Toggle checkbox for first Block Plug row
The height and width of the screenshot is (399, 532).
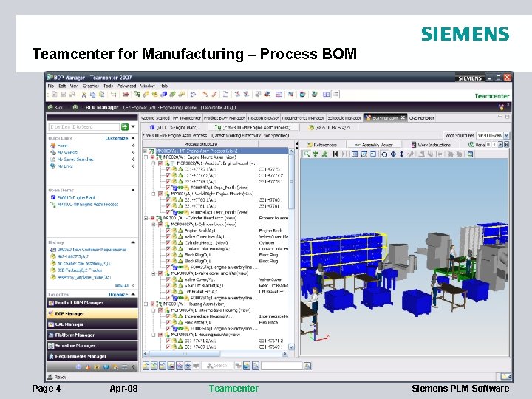[168, 255]
